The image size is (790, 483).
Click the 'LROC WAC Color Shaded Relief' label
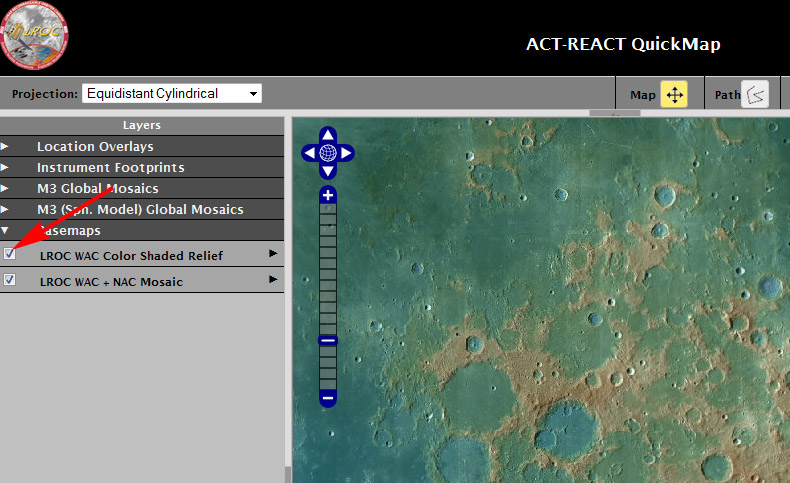pos(131,256)
